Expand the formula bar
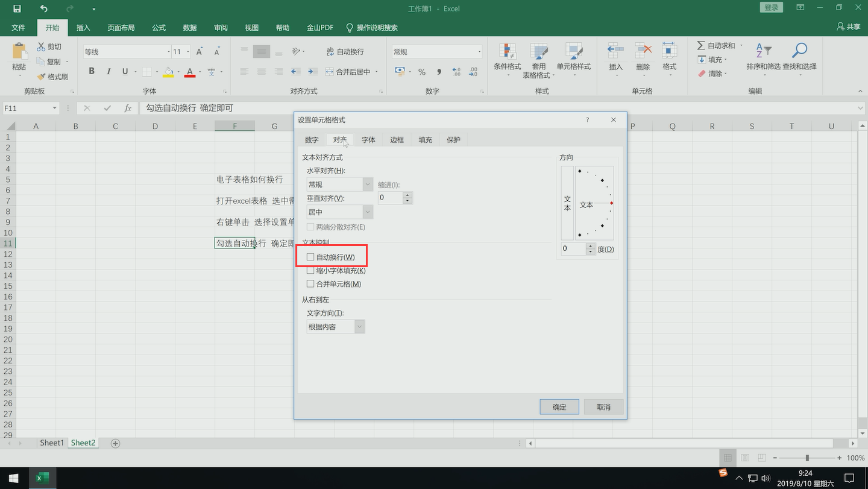The height and width of the screenshot is (489, 868). [861, 108]
